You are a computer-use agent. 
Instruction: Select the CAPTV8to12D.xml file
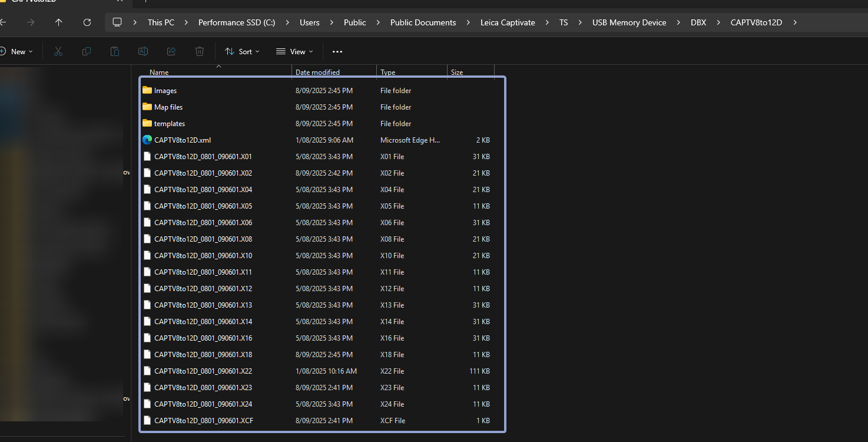[x=182, y=140]
